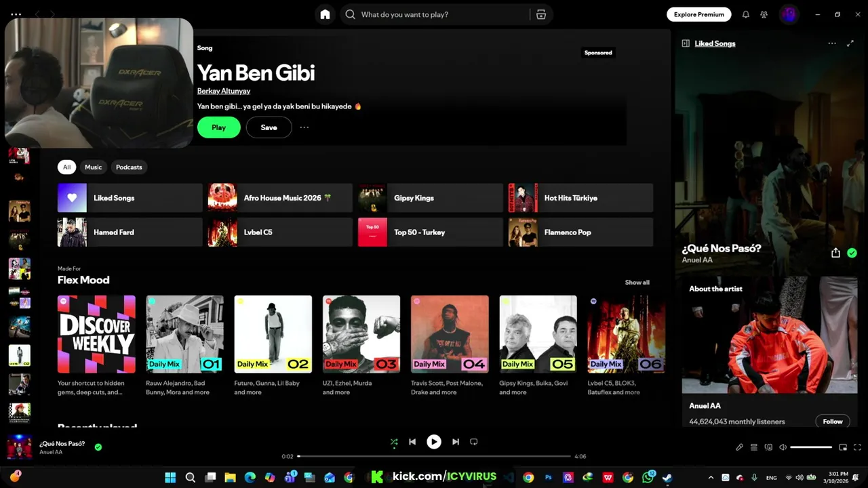Viewport: 868px width, 488px height.
Task: Open File Explorer from taskbar
Action: [230, 477]
